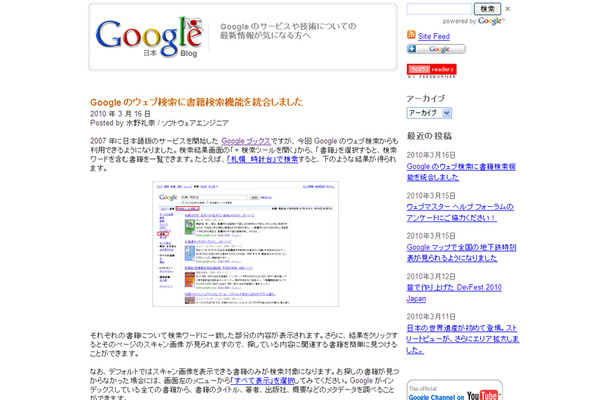Open the DevFest 2010 Japan post link
The image size is (610, 400).
[454, 293]
